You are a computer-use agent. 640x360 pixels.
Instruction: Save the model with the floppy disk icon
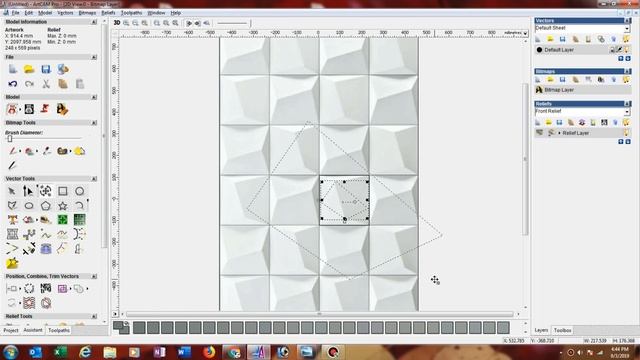46,69
